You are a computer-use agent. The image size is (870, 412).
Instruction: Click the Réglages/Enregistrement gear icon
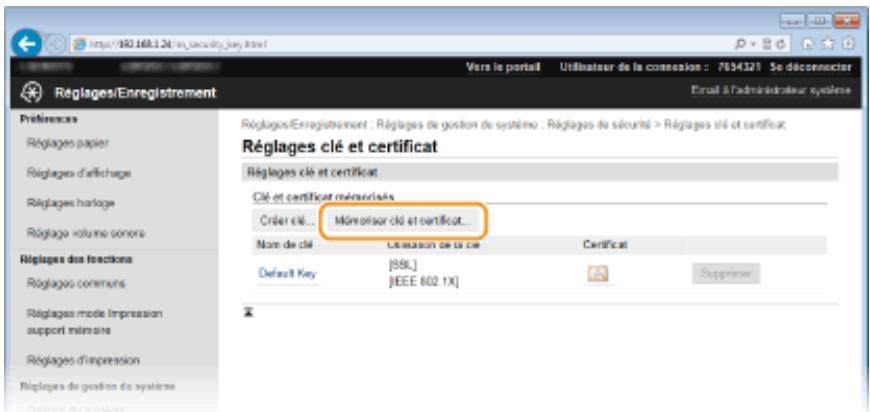coord(31,93)
